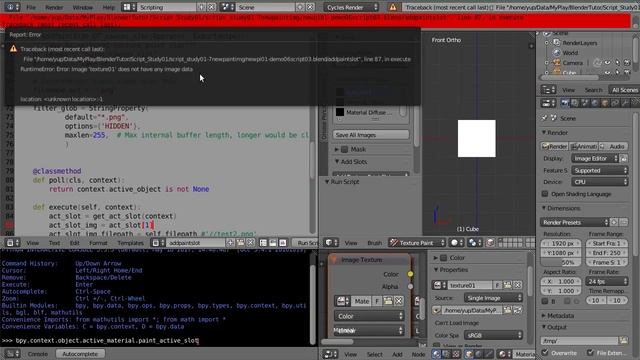The width and height of the screenshot is (640, 360).
Task: Open the Window menu
Action: [x=82, y=7]
